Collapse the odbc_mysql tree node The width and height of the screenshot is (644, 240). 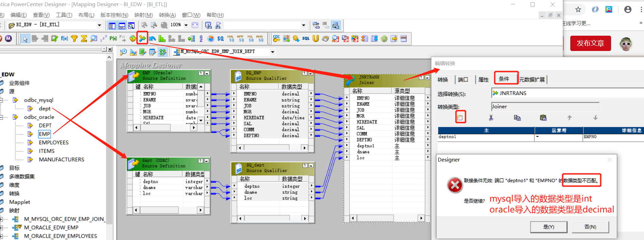[1, 100]
